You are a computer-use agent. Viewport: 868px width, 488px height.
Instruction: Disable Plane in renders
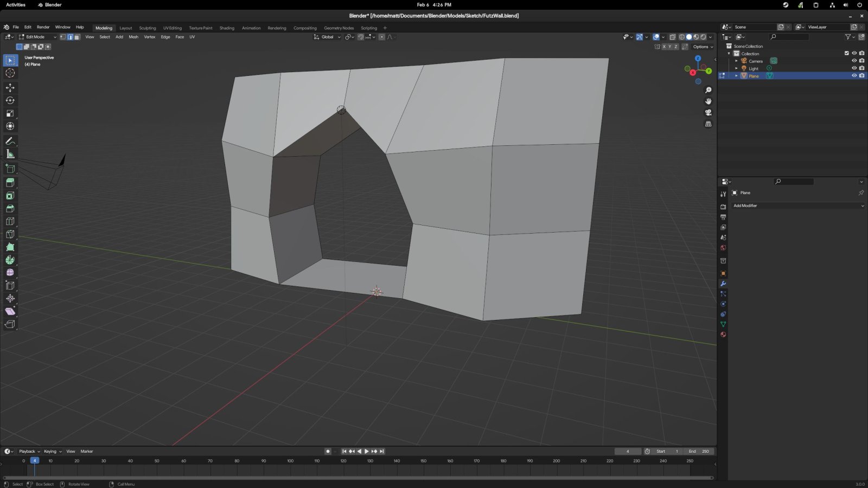[x=861, y=76]
